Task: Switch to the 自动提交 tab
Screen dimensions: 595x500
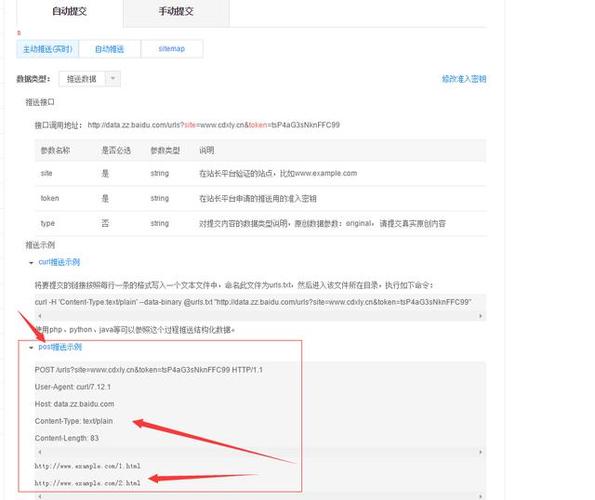Action: (x=69, y=12)
